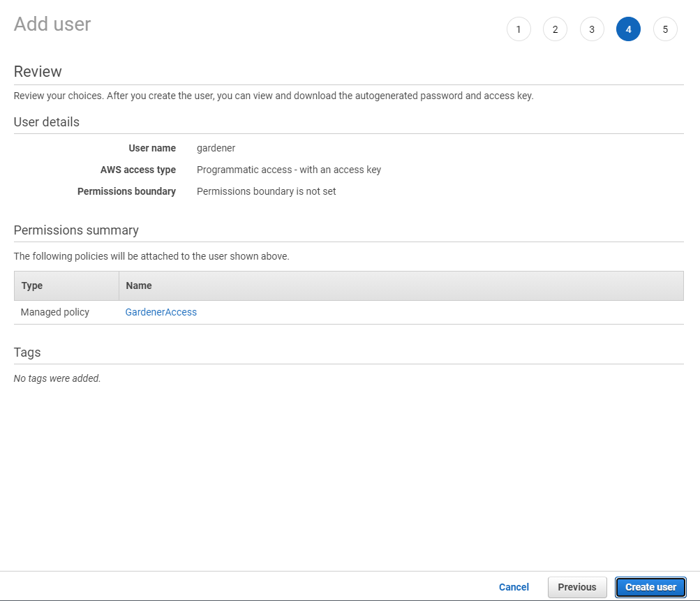The width and height of the screenshot is (700, 601).
Task: Jump to step 2 in wizard
Action: (555, 29)
